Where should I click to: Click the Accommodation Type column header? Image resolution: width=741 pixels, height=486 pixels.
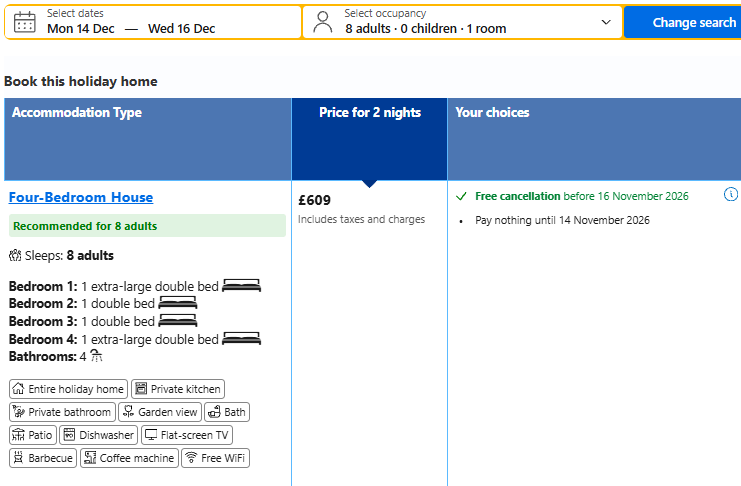[147, 139]
